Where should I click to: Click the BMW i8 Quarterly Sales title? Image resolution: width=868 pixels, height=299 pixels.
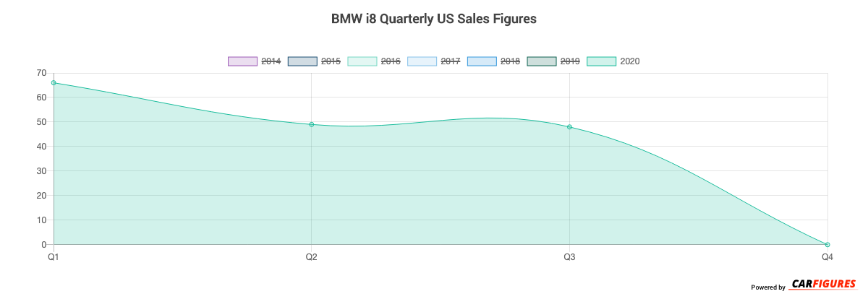434,19
